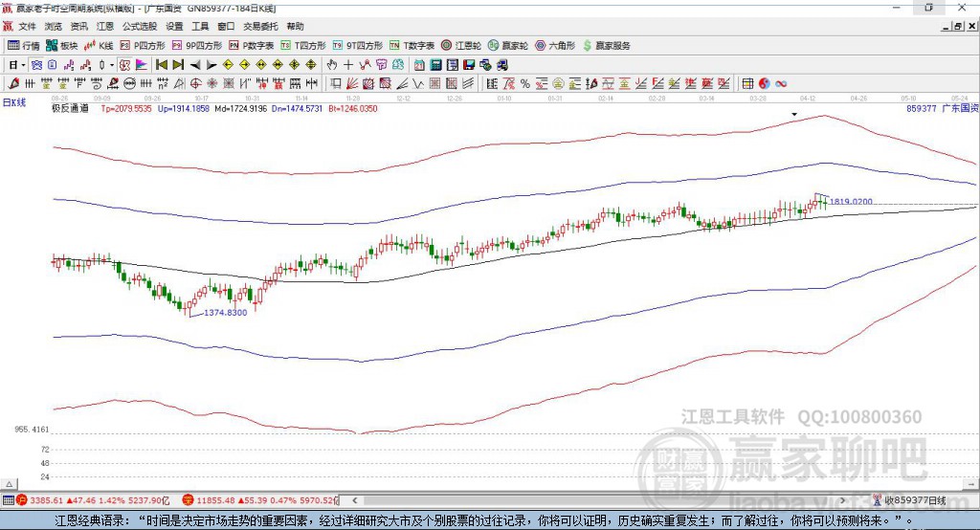Click the percent % retracement tool
Viewport: 980px width, 530px height.
(525, 83)
